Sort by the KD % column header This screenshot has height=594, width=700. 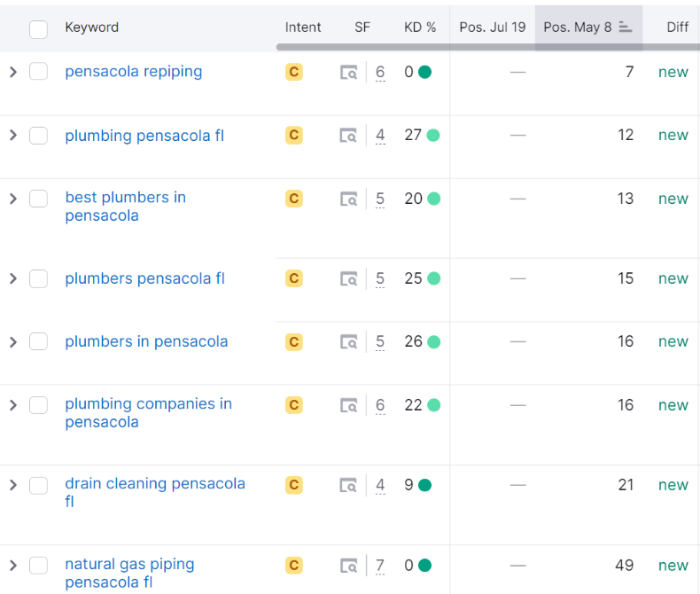point(420,27)
